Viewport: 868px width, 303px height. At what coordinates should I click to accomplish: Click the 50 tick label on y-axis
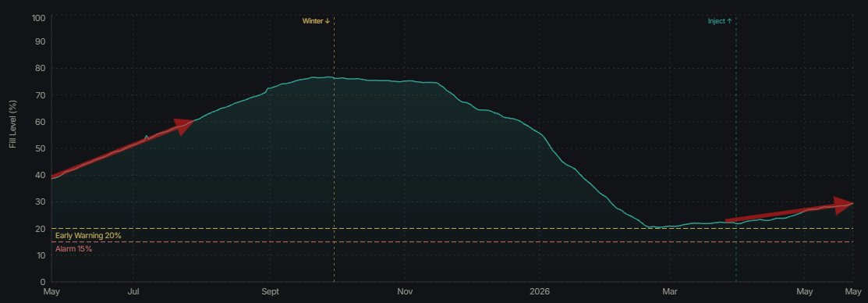[41, 148]
